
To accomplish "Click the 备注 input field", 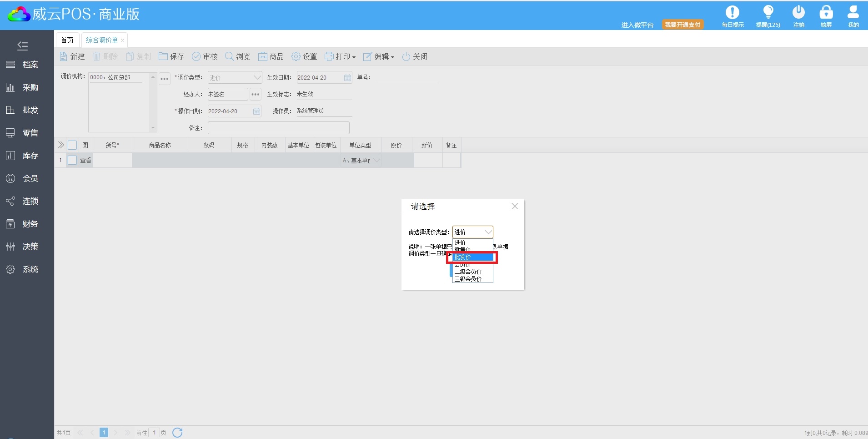I will pyautogui.click(x=278, y=128).
